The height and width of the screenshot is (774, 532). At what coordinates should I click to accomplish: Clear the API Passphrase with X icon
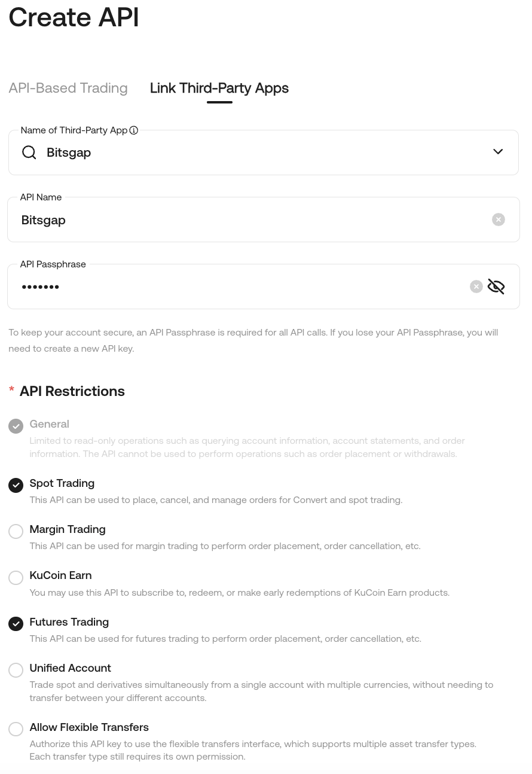click(x=476, y=287)
